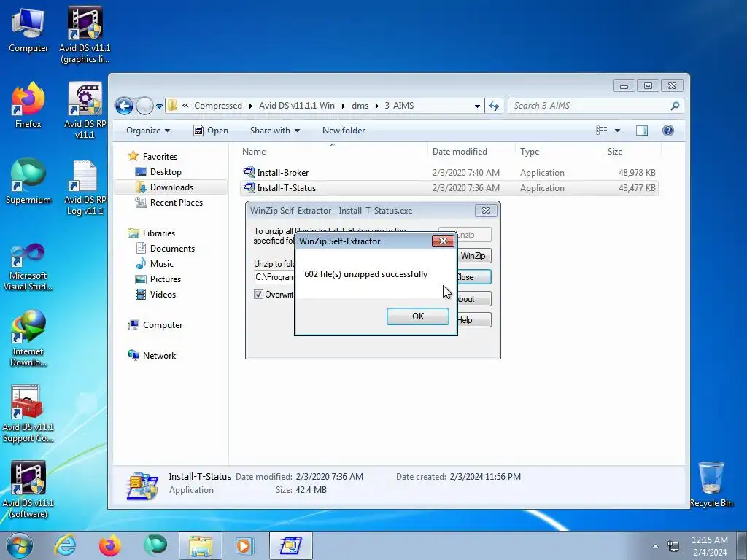Open Supermium from the taskbar
Image resolution: width=747 pixels, height=560 pixels.
(155, 545)
